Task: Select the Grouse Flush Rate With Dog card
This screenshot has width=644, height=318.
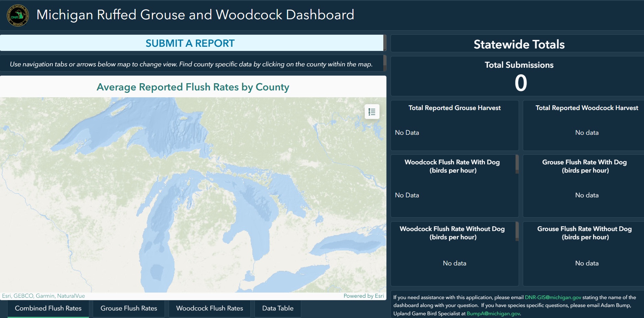Action: click(585, 186)
